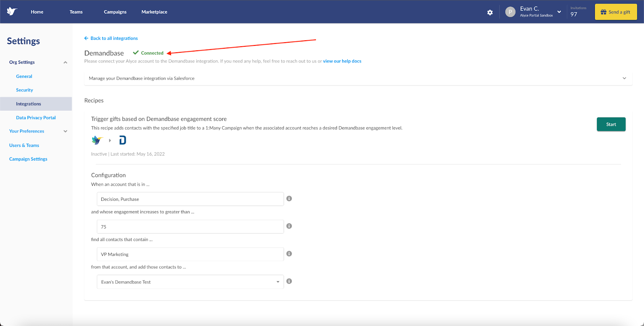Select Security under Org Settings

[25, 90]
